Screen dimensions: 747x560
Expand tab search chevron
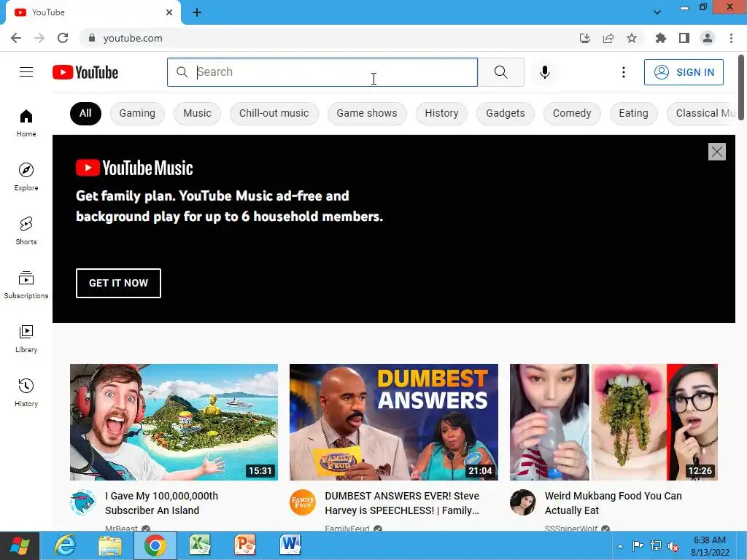coord(657,12)
